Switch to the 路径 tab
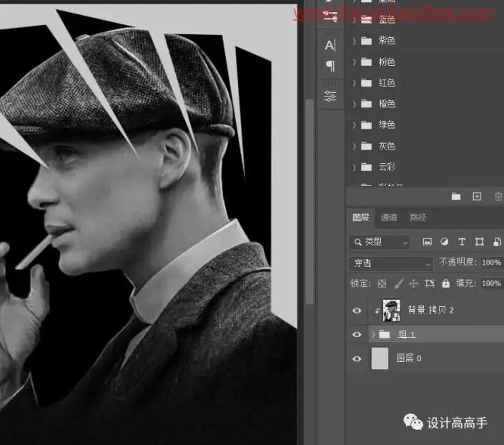The width and height of the screenshot is (504, 445). (x=418, y=217)
